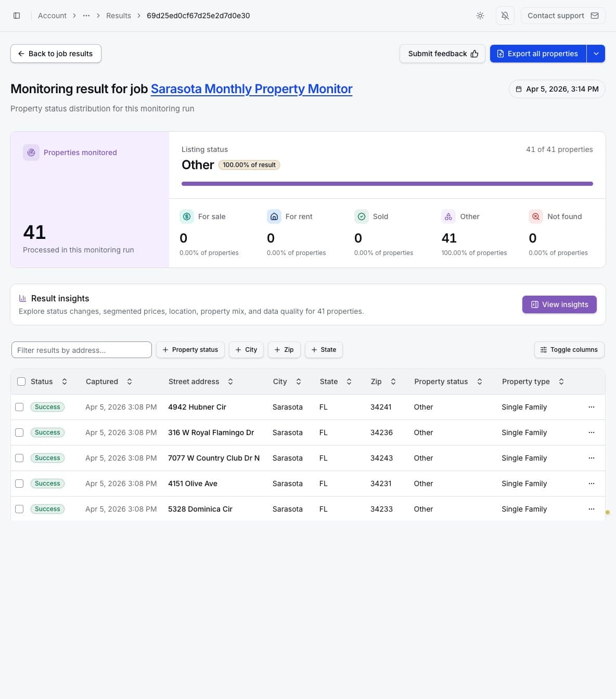The height and width of the screenshot is (699, 616).
Task: Open the export options dropdown arrow
Action: tap(596, 54)
